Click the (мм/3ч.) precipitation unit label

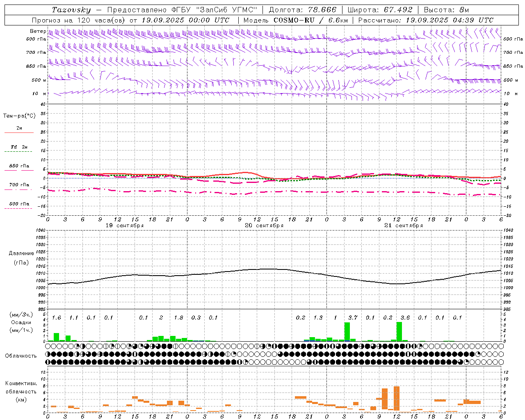pyautogui.click(x=21, y=315)
